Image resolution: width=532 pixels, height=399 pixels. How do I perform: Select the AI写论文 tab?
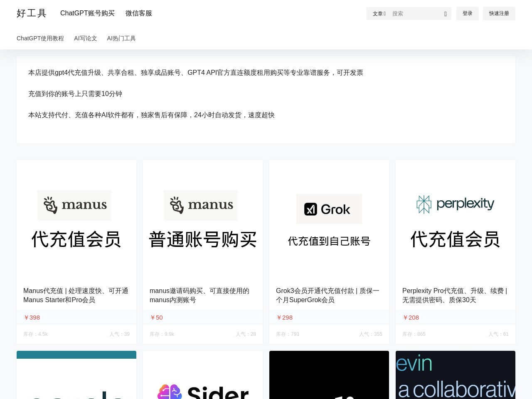86,38
